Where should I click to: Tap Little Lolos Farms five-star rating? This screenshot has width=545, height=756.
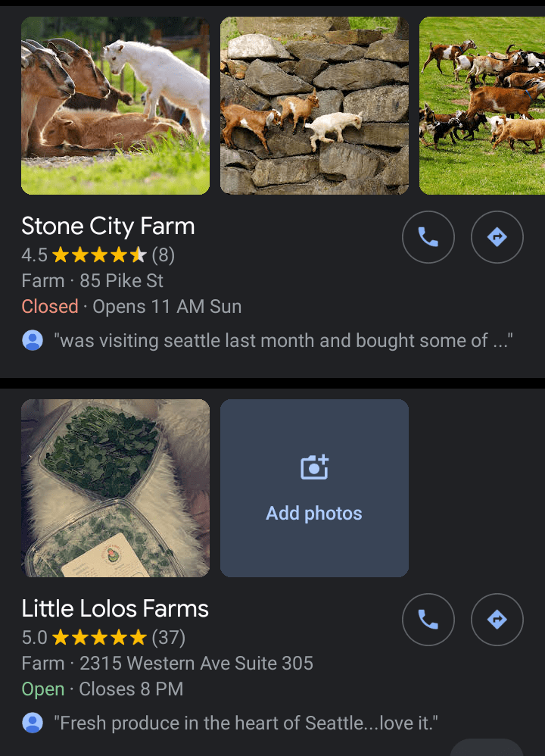98,638
